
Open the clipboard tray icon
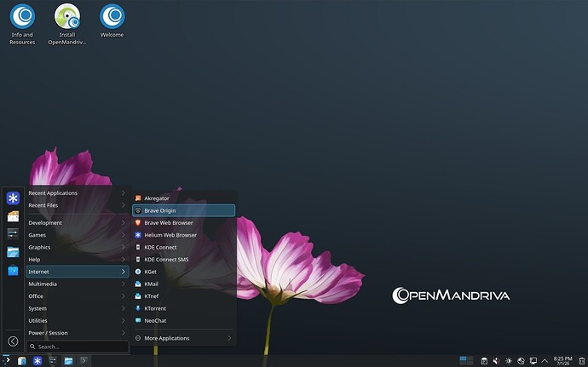pos(484,361)
